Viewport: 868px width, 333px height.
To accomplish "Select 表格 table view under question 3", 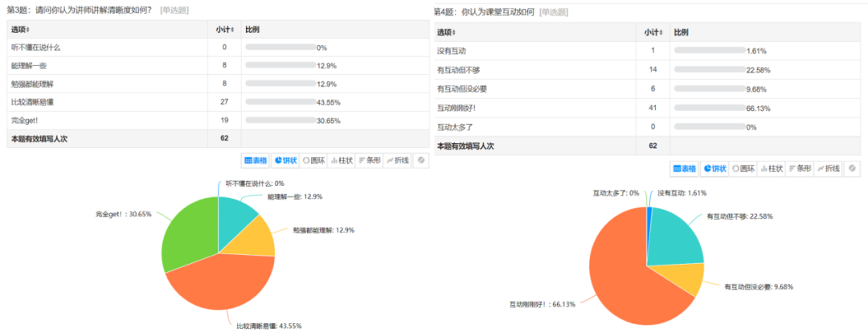I will click(256, 161).
